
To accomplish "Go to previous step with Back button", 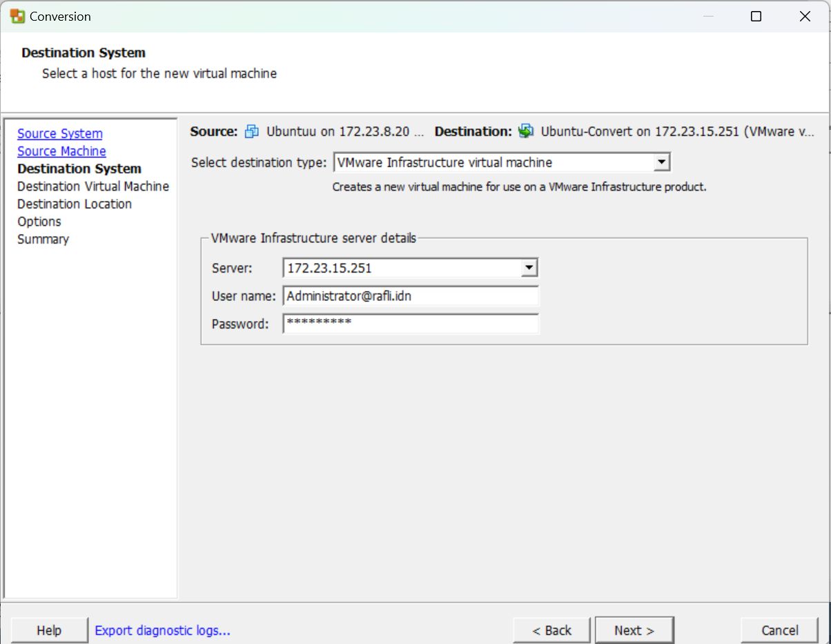I will [551, 630].
